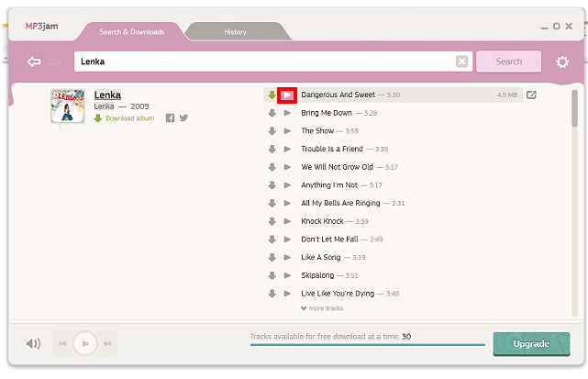Open the History tab
Screen dimensions: 588x379
(236, 32)
